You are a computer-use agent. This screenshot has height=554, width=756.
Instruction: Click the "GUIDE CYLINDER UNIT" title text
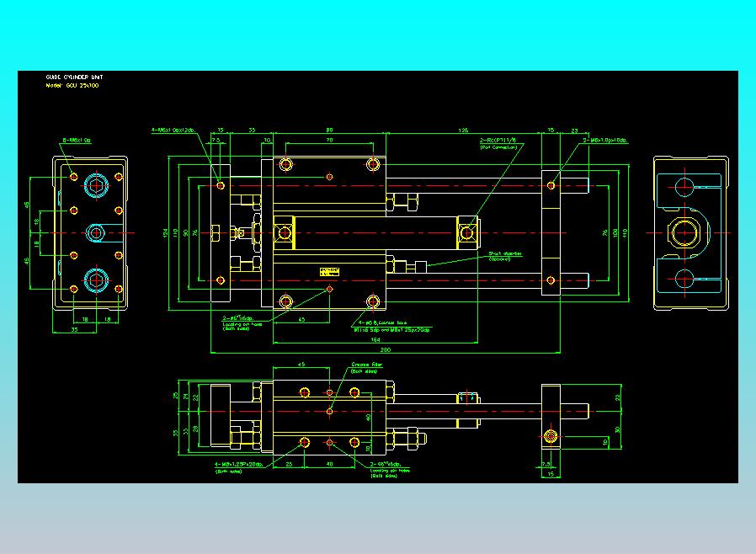pos(74,77)
